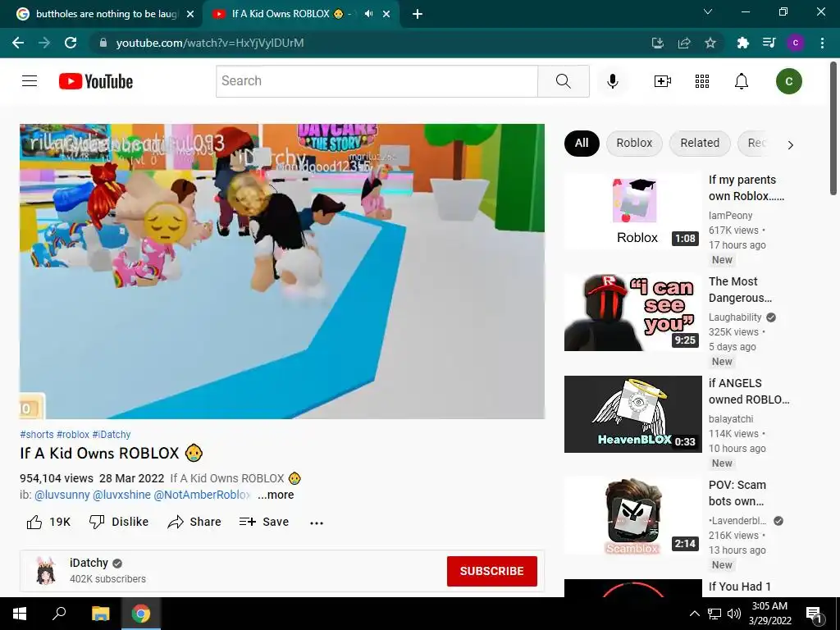Click the YouTube search input field
Screen dimensions: 840x630
pyautogui.click(x=377, y=81)
